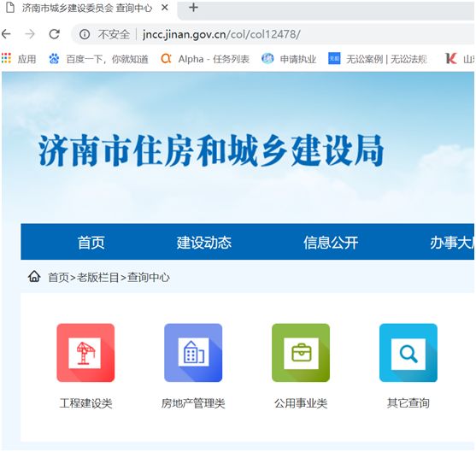Click the 无讼案例 bookmark blue icon
The width and height of the screenshot is (476, 452).
(334, 58)
